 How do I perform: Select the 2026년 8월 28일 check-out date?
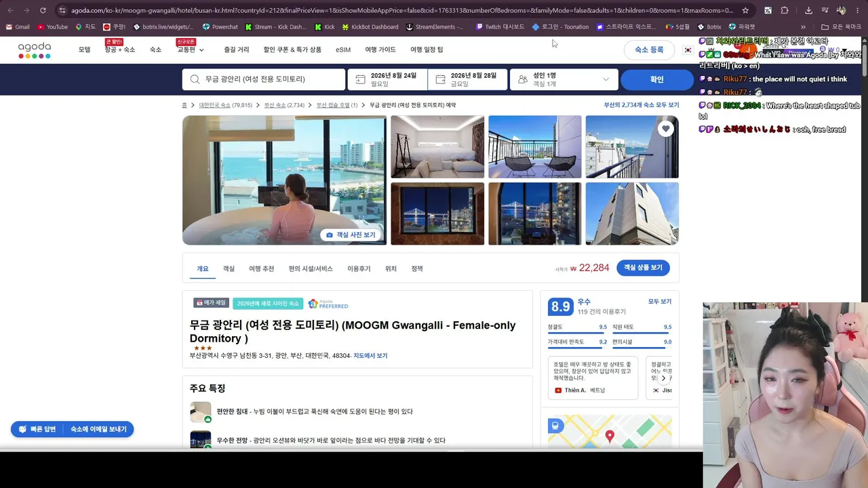pos(468,79)
